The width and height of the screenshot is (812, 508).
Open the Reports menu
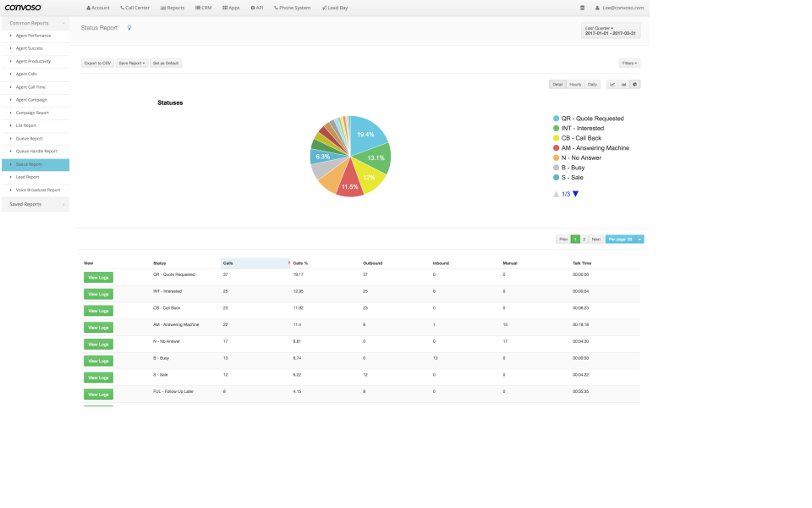coord(174,7)
